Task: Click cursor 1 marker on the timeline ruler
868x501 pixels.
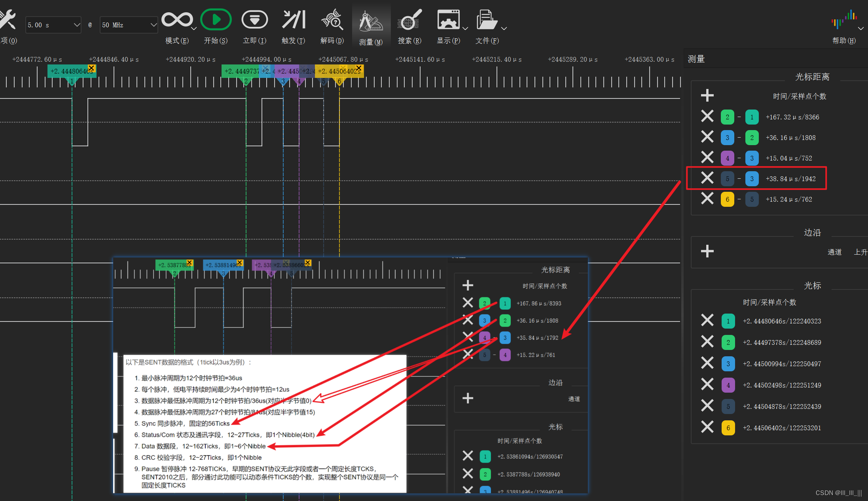Action: click(72, 81)
